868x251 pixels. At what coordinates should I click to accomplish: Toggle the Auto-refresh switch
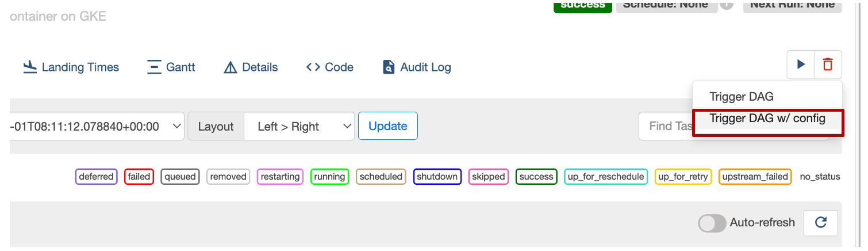[x=712, y=223]
